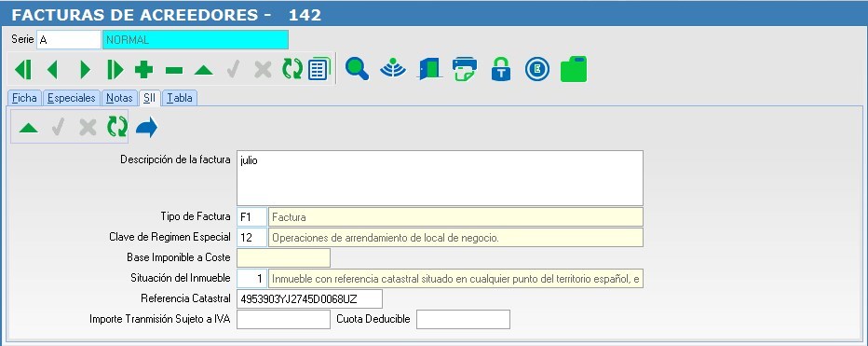Switch to the Ficha tab
This screenshot has width=868, height=346.
[x=24, y=98]
